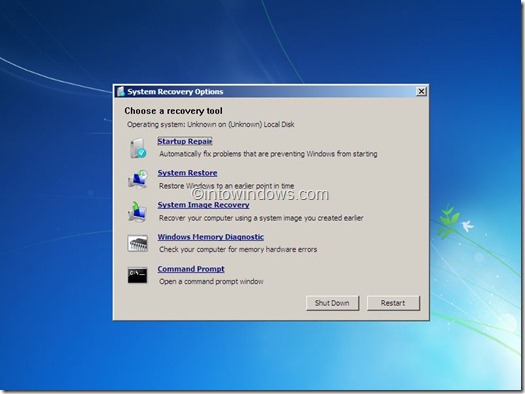Click the Restart button
525x394 pixels.
393,303
